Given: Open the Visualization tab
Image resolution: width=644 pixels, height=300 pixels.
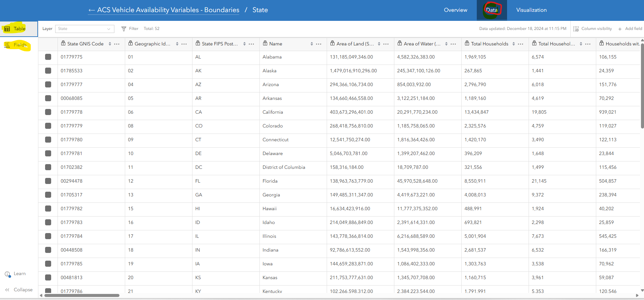Looking at the screenshot, I should [531, 10].
